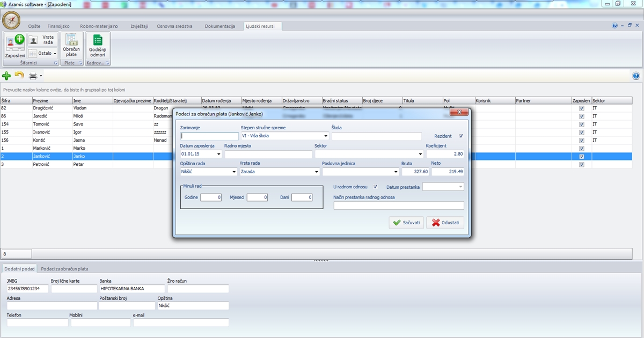Toggle the U radnom odnosu checkbox
The height and width of the screenshot is (338, 644).
pos(375,187)
